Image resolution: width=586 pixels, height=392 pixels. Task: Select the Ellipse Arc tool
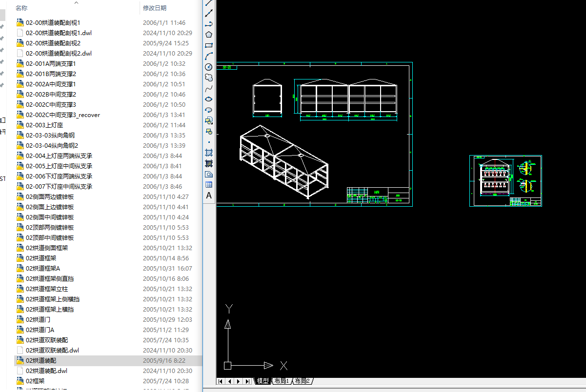pos(209,110)
